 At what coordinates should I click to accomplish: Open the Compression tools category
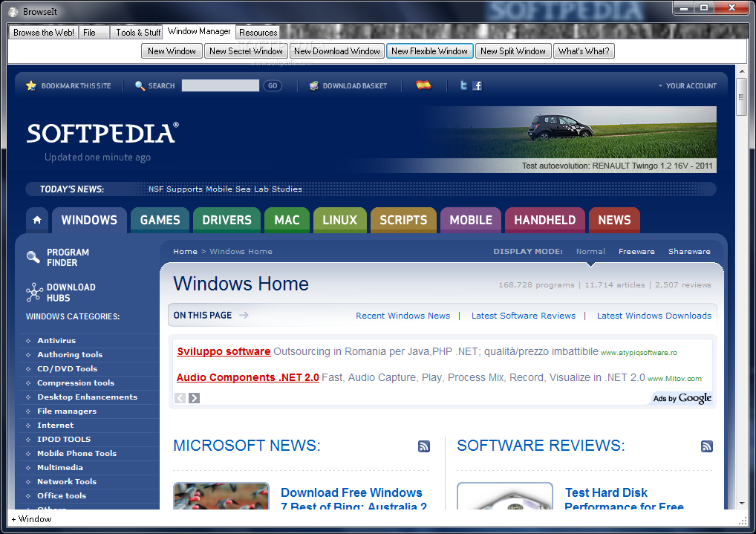tap(76, 383)
